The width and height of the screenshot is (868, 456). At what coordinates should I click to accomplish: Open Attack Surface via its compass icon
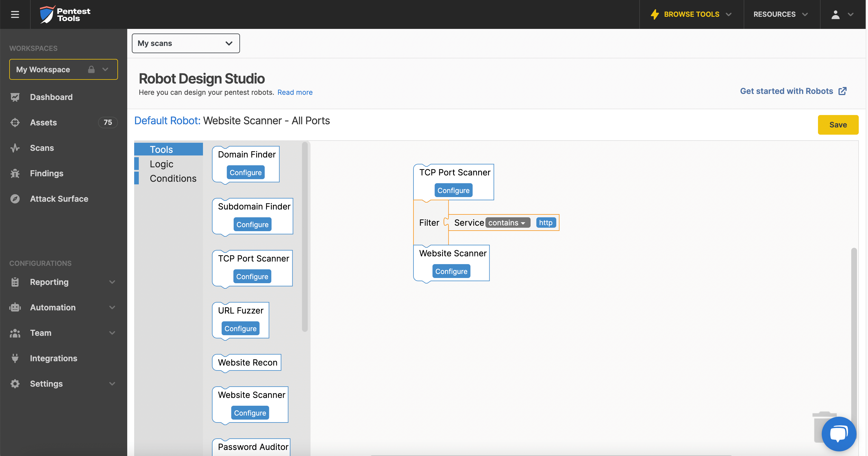tap(15, 199)
